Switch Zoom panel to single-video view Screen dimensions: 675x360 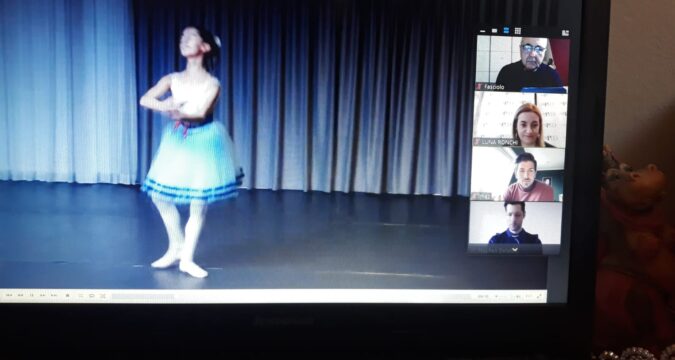[494, 31]
